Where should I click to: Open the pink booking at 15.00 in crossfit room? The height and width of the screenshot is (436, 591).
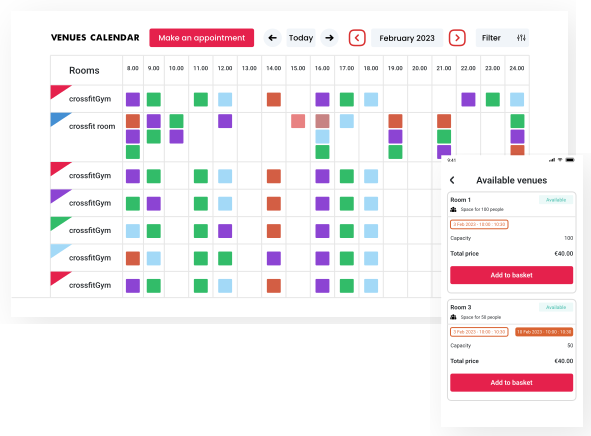coord(298,121)
